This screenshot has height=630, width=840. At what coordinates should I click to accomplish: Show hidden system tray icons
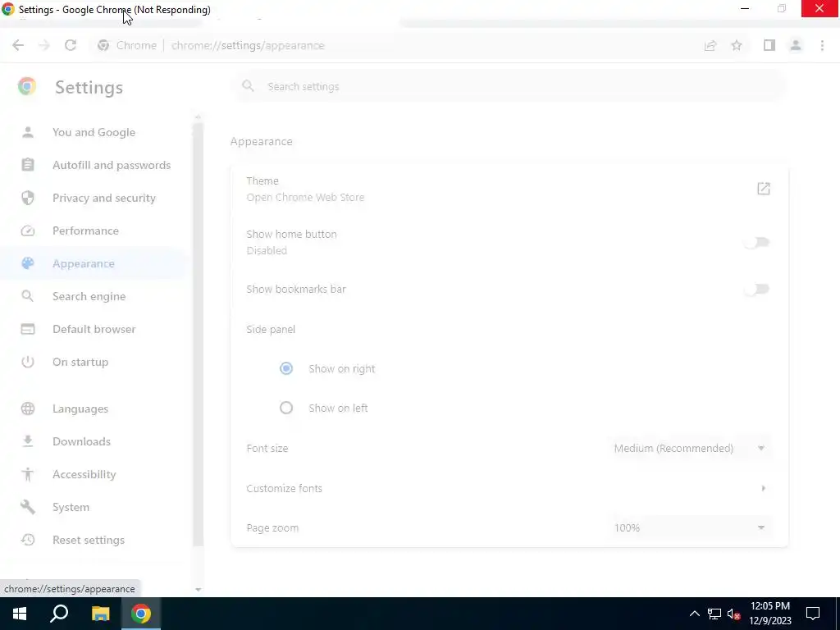tap(694, 614)
